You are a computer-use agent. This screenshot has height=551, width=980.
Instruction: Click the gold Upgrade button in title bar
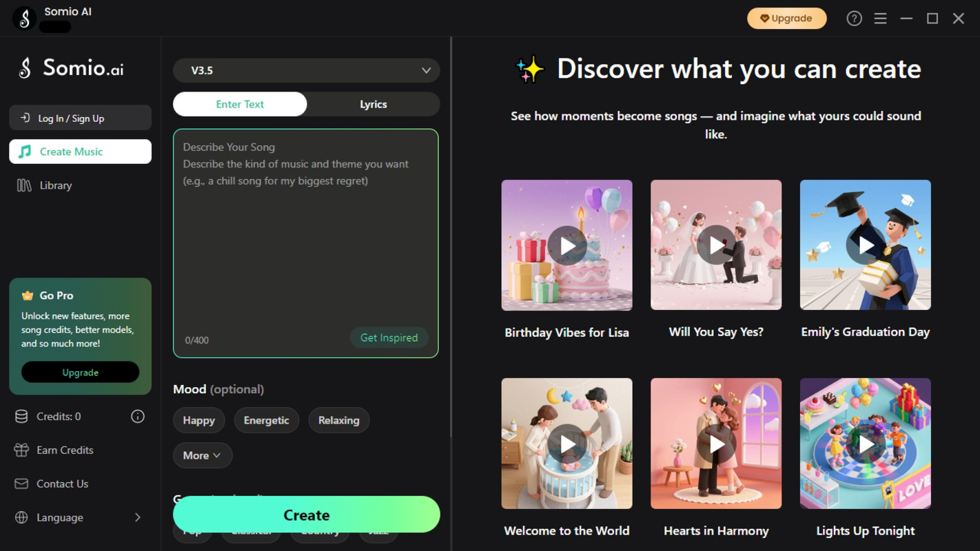(786, 19)
